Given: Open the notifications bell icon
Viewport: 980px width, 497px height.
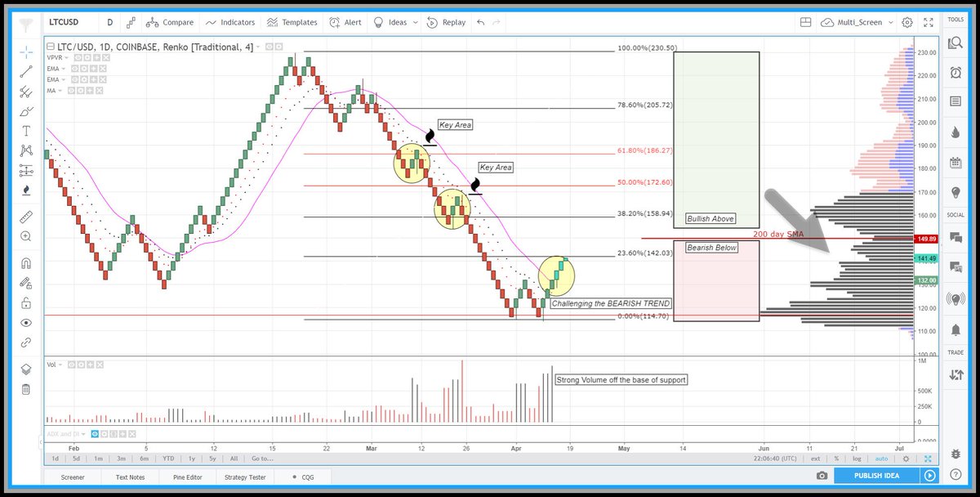Looking at the screenshot, I should pyautogui.click(x=955, y=329).
